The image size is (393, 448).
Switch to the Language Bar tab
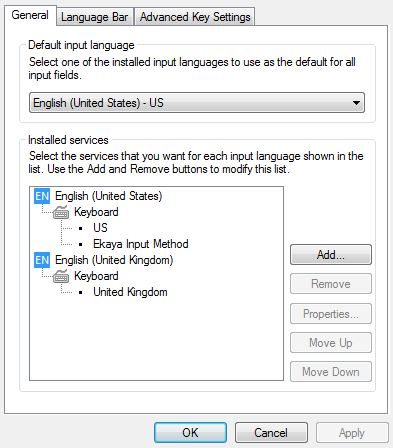[x=95, y=17]
